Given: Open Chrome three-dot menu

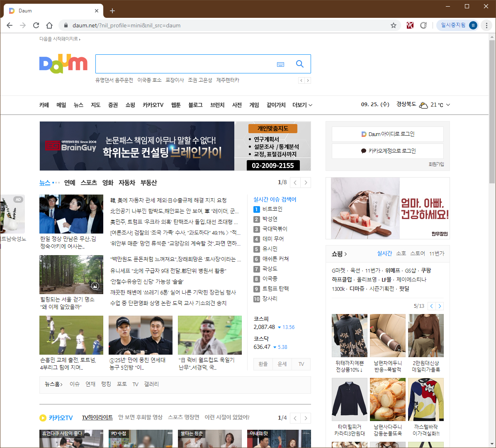Looking at the screenshot, I should pos(486,25).
